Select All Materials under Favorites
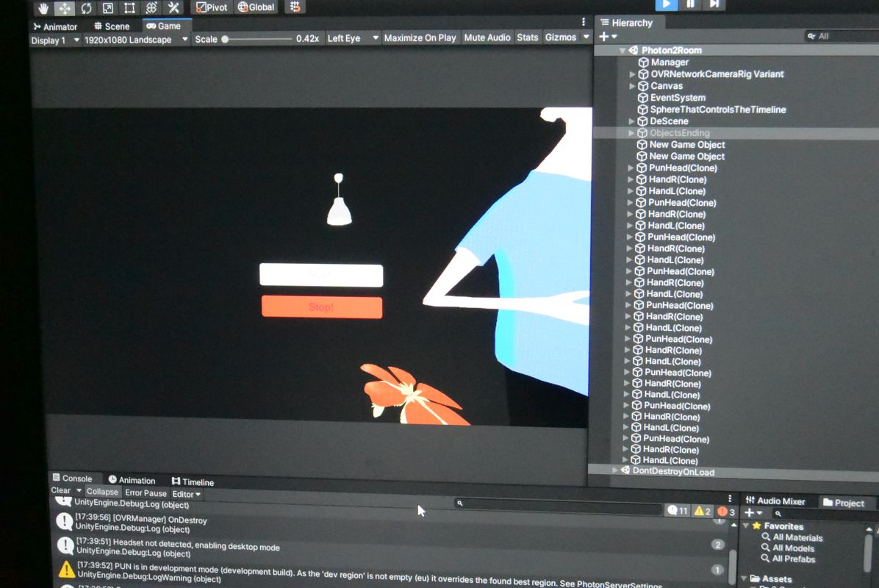Image resolution: width=879 pixels, height=588 pixels. click(792, 537)
